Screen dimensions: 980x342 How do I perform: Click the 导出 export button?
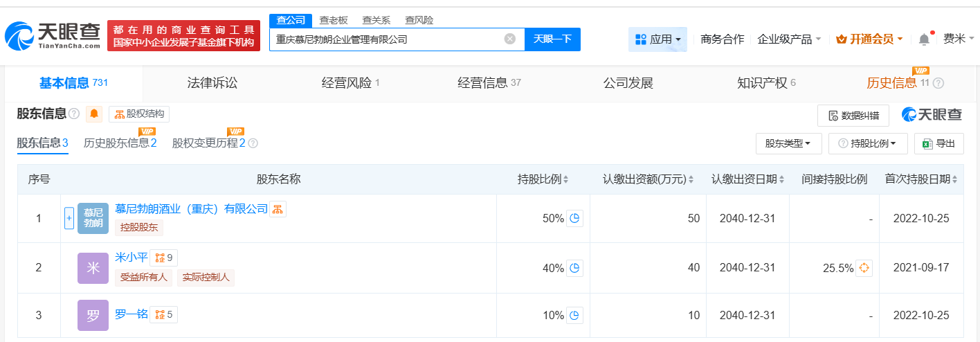tap(938, 143)
